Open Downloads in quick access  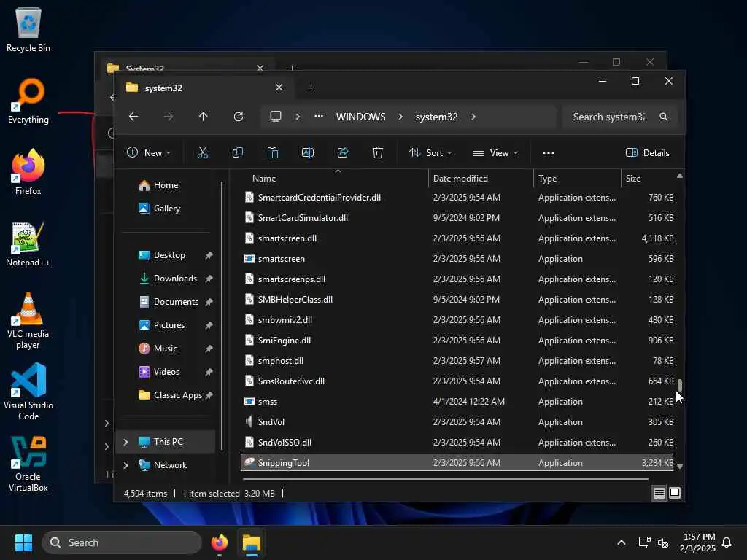(175, 279)
